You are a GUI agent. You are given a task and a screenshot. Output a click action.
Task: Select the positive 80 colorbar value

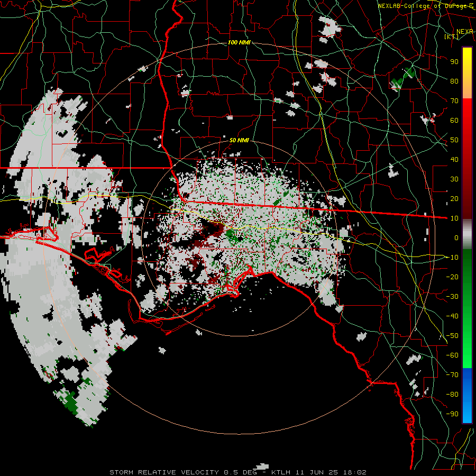454,81
